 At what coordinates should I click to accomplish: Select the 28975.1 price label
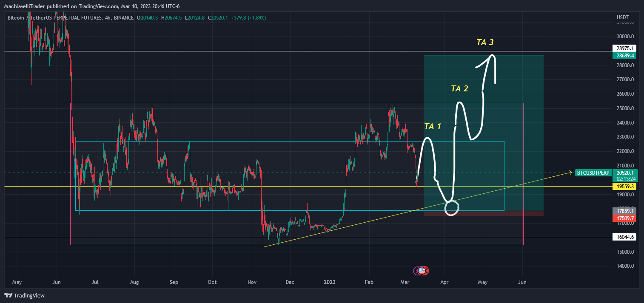(624, 48)
